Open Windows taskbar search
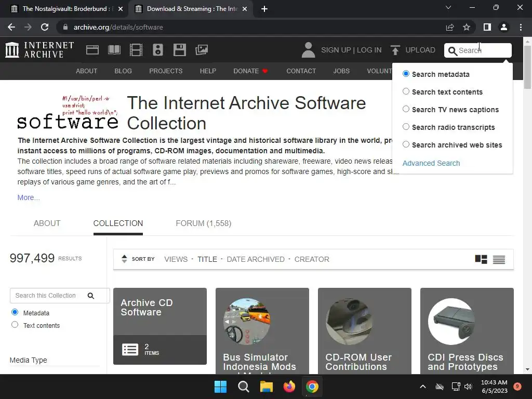 point(243,387)
